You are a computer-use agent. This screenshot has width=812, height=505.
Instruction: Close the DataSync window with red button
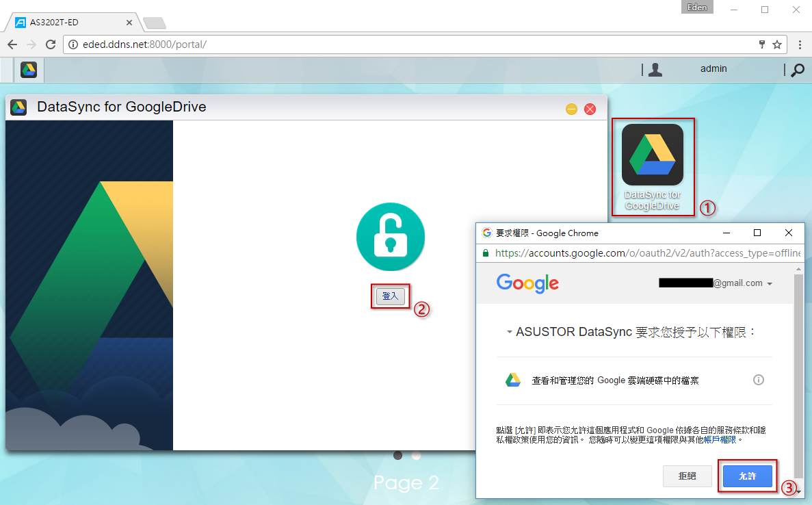point(590,109)
